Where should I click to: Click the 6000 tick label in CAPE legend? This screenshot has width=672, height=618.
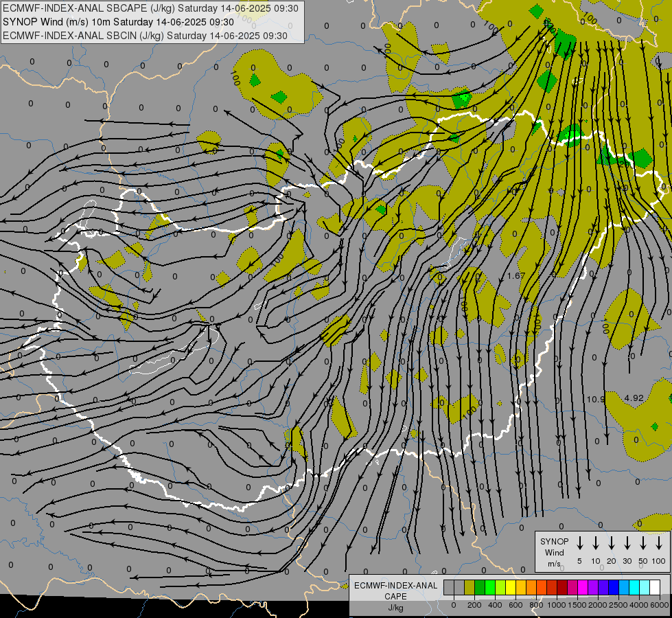(660, 605)
